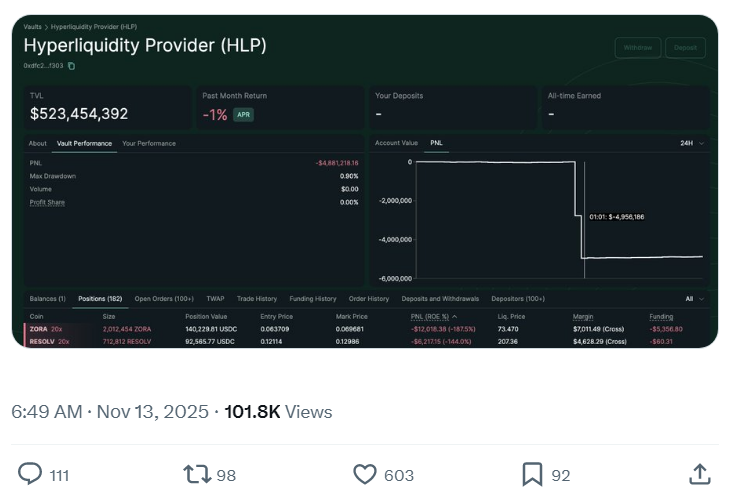731x501 pixels.
Task: Open the tweet date Nov 13, 2025
Action: point(153,412)
